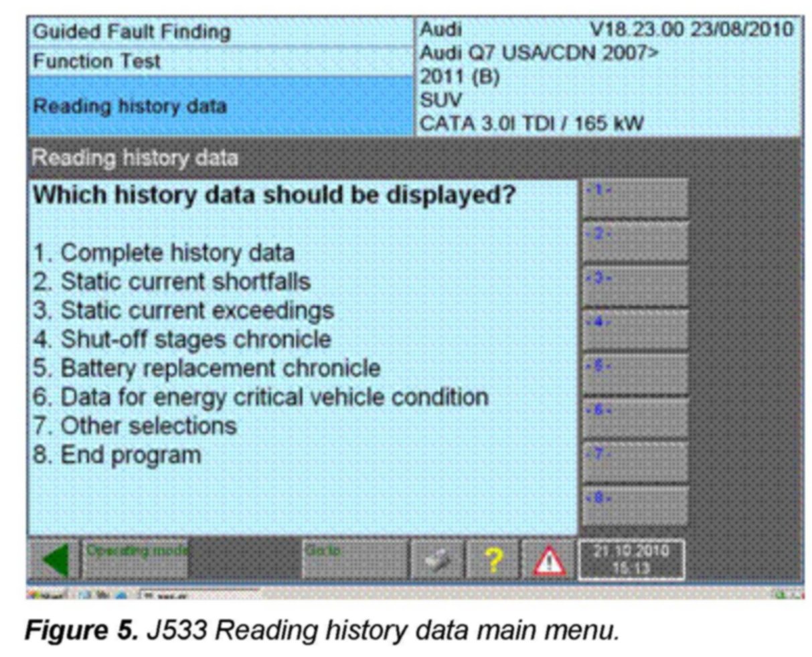
Task: Choose button -2- for static current shortfalls
Action: (x=635, y=242)
